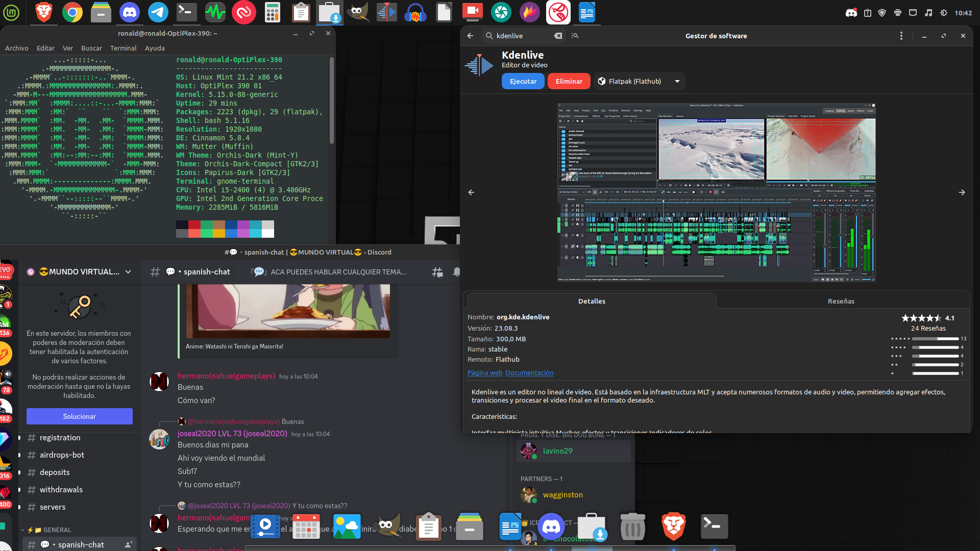Screen dimensions: 980x551
Task: Open the Archivo menu in terminal
Action: [17, 48]
